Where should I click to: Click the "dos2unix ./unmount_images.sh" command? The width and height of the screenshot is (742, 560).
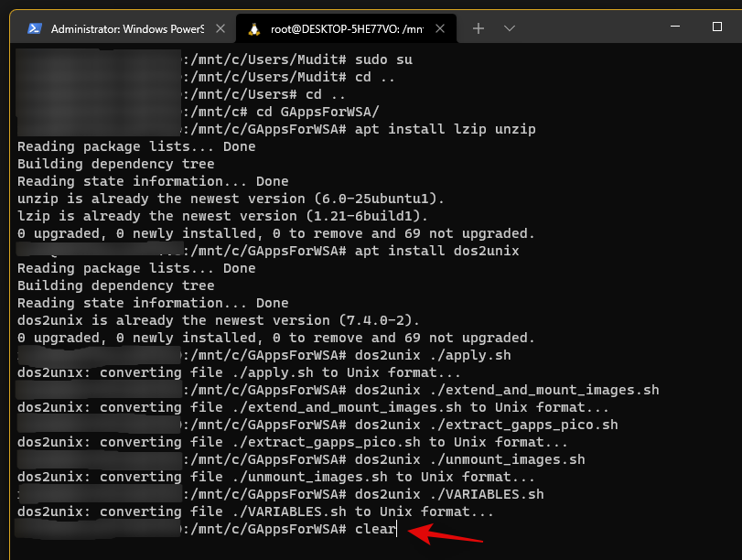point(469,459)
